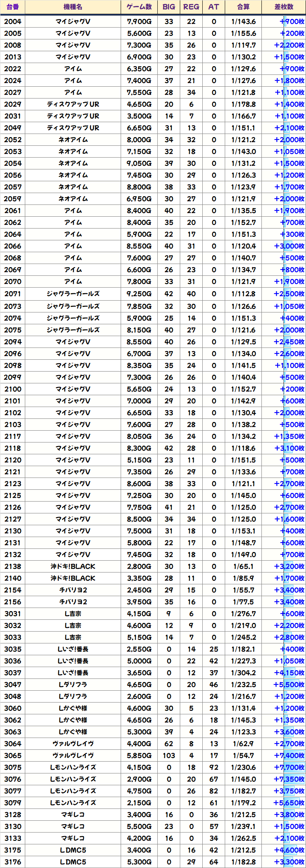Select the 1/304.2 combined probability cell
Screen dimensions: 306x868
click(243, 673)
